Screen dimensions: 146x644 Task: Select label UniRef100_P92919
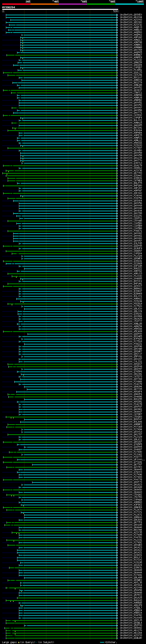click(x=131, y=304)
